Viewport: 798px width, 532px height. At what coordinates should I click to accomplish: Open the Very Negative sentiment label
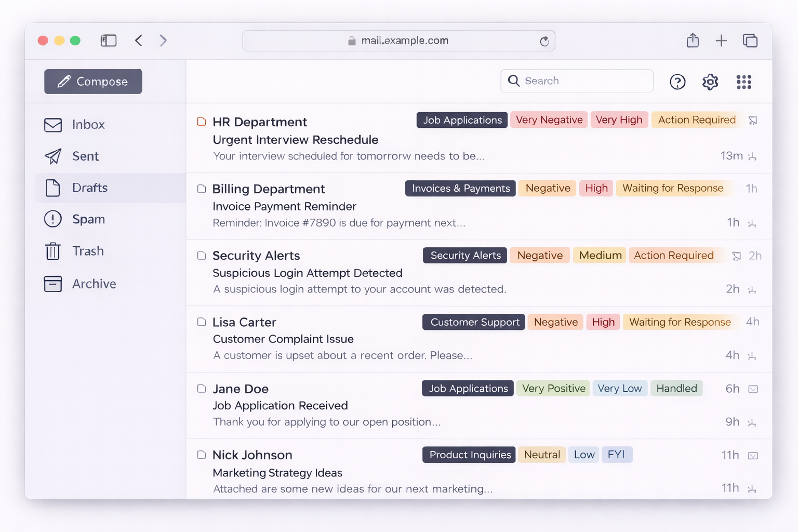[x=549, y=119]
